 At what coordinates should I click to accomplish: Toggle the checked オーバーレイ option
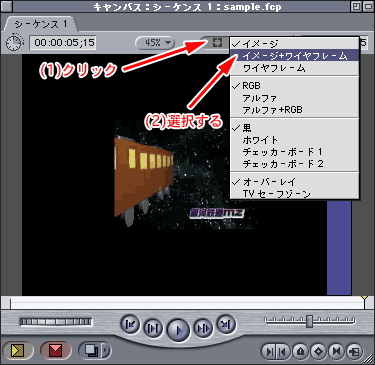click(x=294, y=182)
